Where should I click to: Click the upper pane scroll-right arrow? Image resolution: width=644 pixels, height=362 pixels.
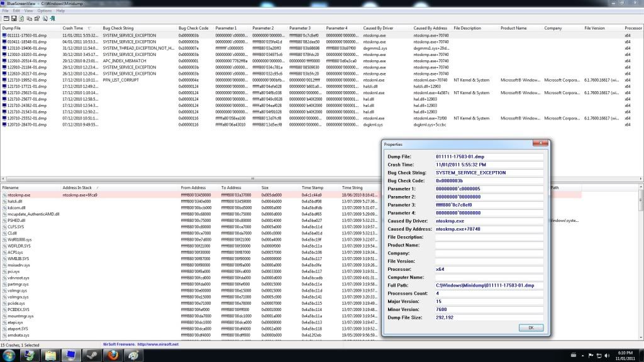[x=641, y=178]
